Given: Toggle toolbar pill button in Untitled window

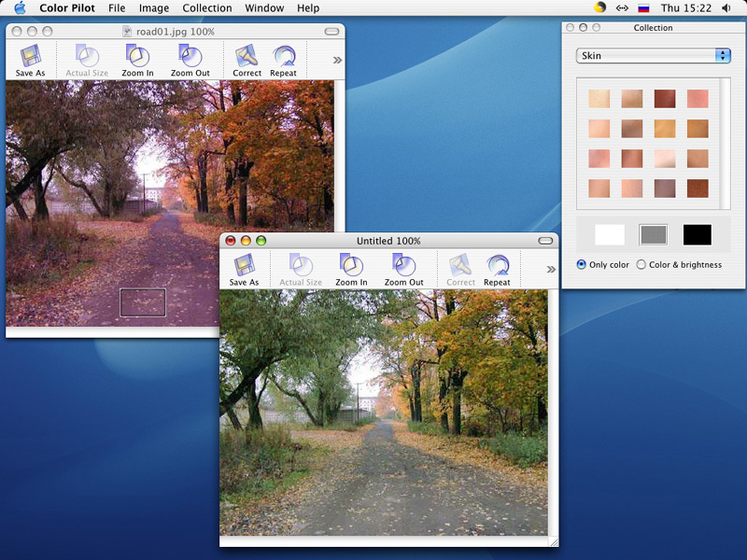Looking at the screenshot, I should point(545,241).
